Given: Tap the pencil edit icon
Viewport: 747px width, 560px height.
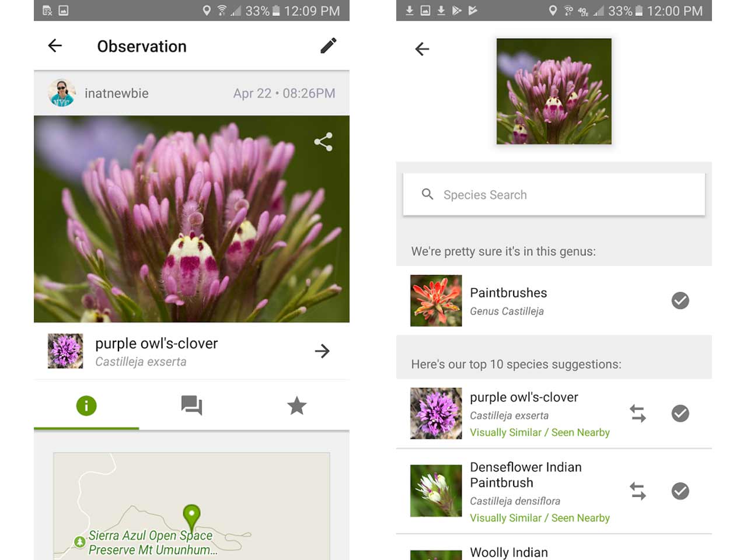Looking at the screenshot, I should (329, 45).
